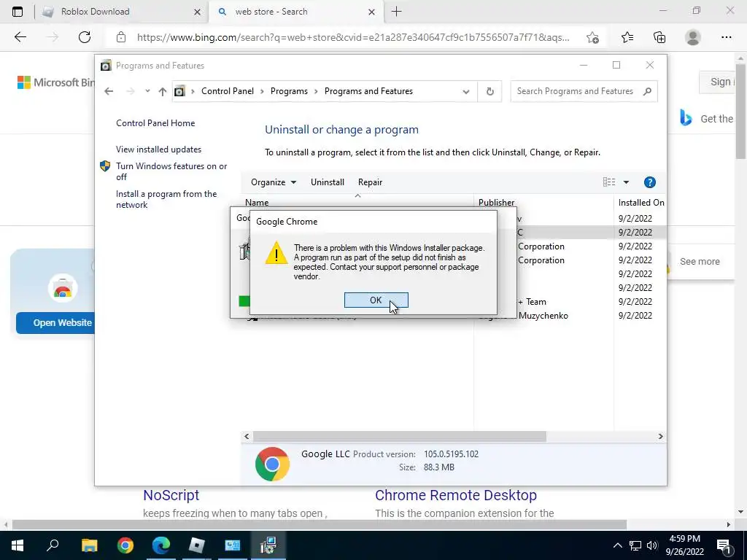Click the Microsoft Bing logo
The width and height of the screenshot is (747, 560).
(55, 82)
